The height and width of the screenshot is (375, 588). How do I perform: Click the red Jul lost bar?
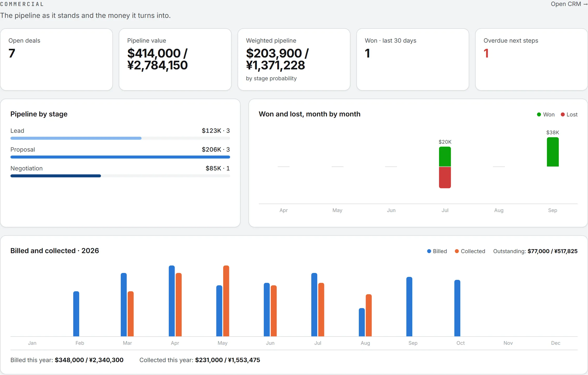click(x=445, y=178)
